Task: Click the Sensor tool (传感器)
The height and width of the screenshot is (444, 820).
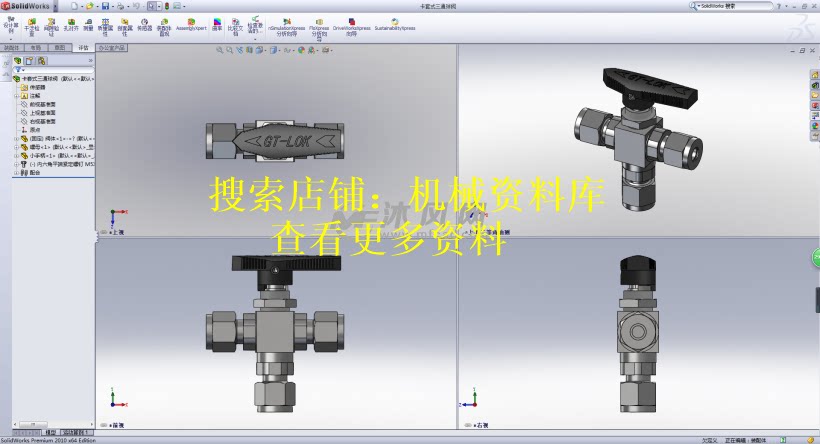Action: pyautogui.click(x=144, y=25)
